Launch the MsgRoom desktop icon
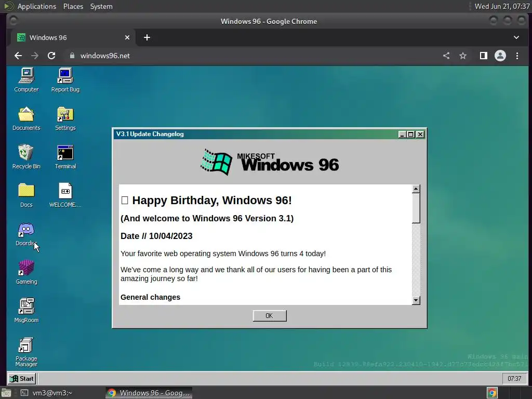The image size is (532, 399). pos(26,311)
